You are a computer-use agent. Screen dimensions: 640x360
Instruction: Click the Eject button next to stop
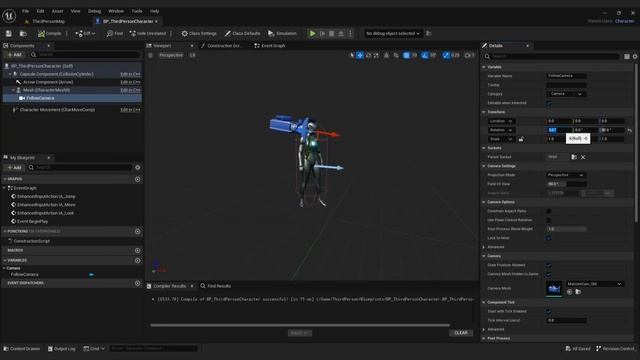pyautogui.click(x=341, y=33)
